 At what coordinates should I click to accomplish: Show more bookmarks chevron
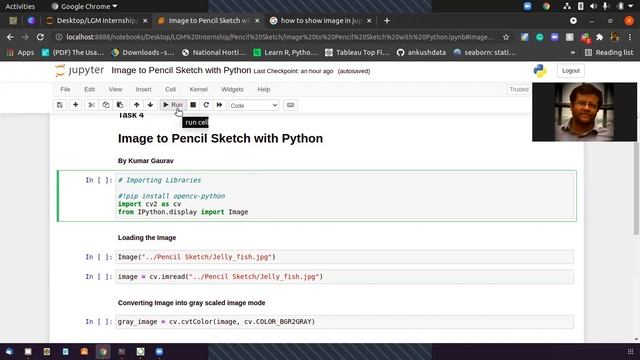pos(573,52)
